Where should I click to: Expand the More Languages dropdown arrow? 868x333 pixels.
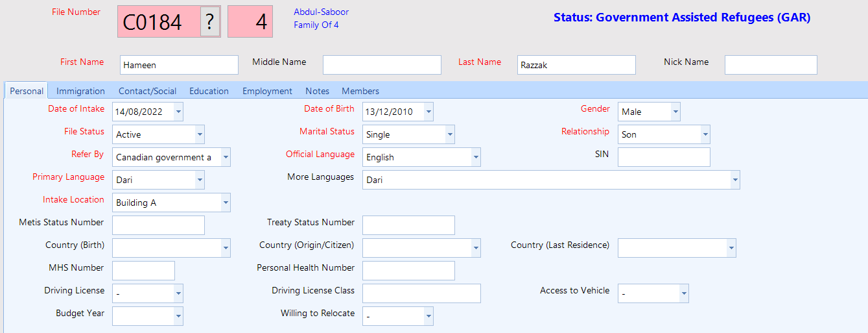point(735,180)
